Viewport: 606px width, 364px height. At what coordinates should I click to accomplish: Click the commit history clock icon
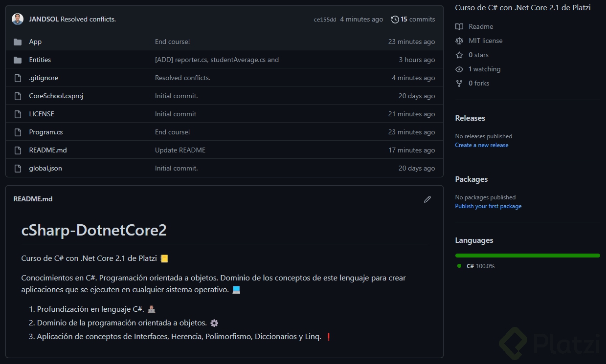pos(395,20)
